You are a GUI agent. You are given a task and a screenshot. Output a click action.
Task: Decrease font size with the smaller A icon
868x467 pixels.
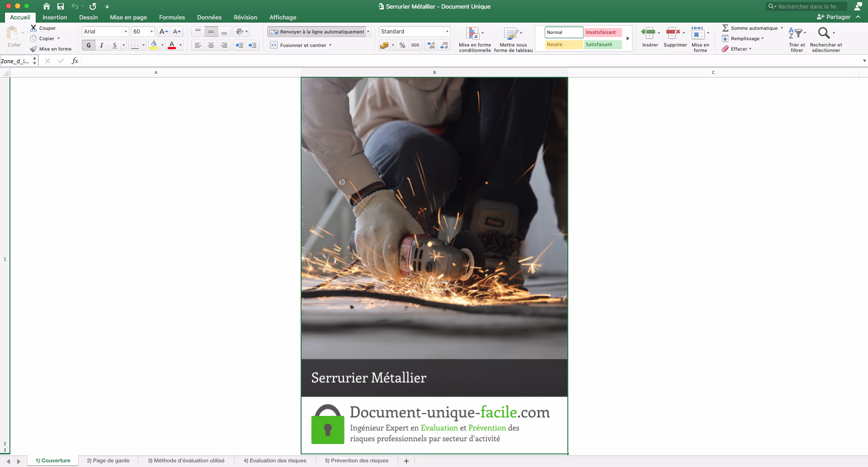[x=177, y=32]
